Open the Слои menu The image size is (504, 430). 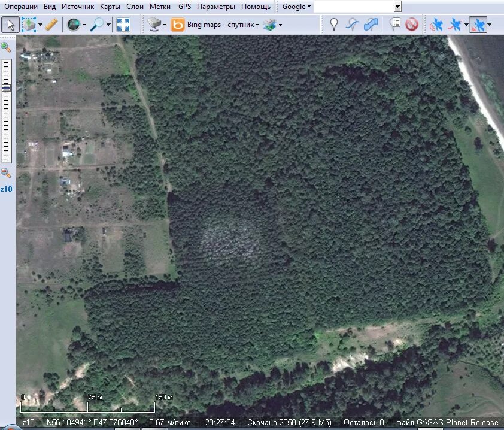pos(135,7)
